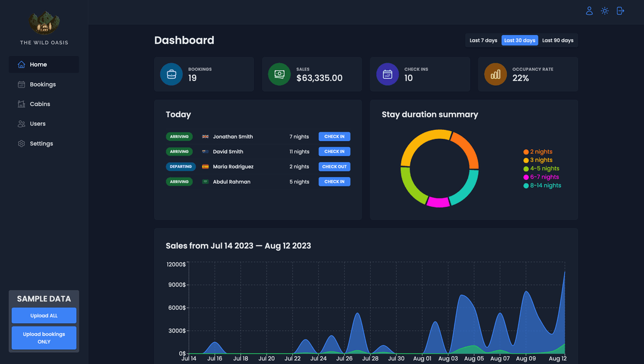The height and width of the screenshot is (364, 644).
Task: Open the user account icon
Action: click(589, 11)
